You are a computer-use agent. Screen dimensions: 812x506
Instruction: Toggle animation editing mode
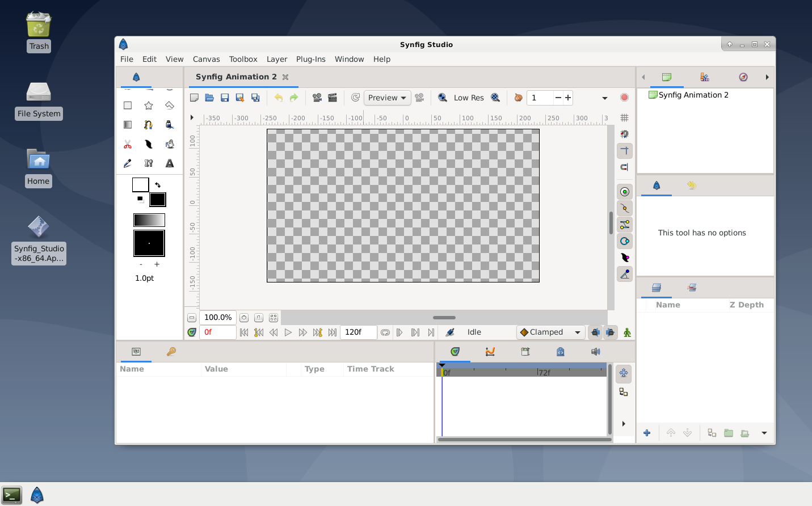point(627,332)
